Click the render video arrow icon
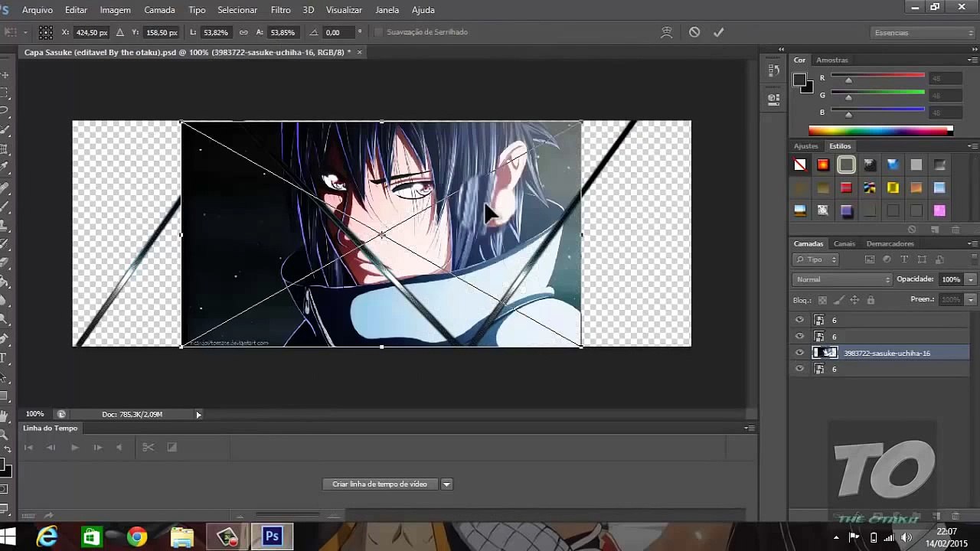The height and width of the screenshot is (551, 980). pyautogui.click(x=48, y=516)
